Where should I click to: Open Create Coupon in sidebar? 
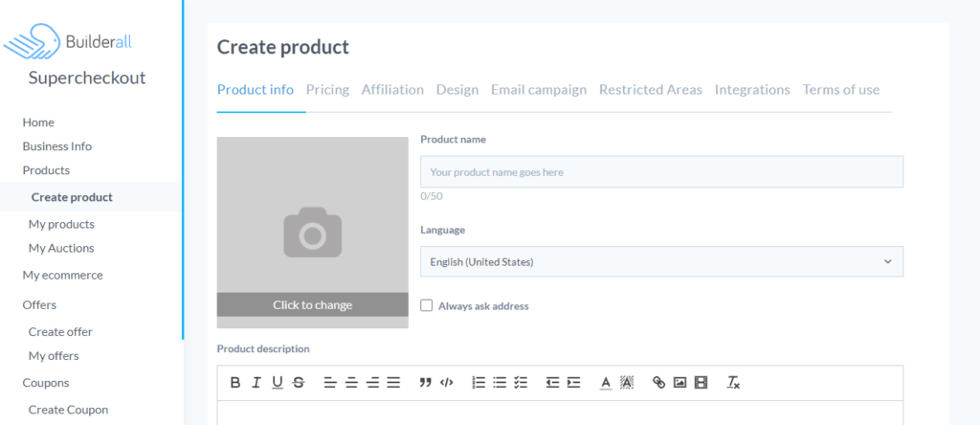click(x=68, y=410)
